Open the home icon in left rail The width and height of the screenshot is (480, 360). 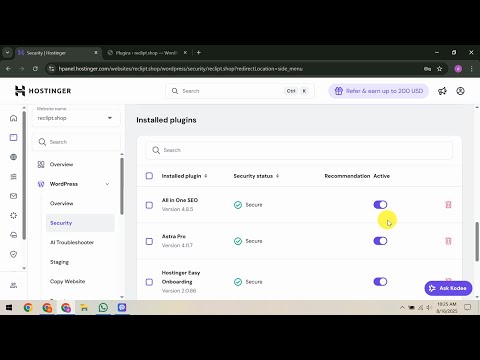[x=13, y=118]
